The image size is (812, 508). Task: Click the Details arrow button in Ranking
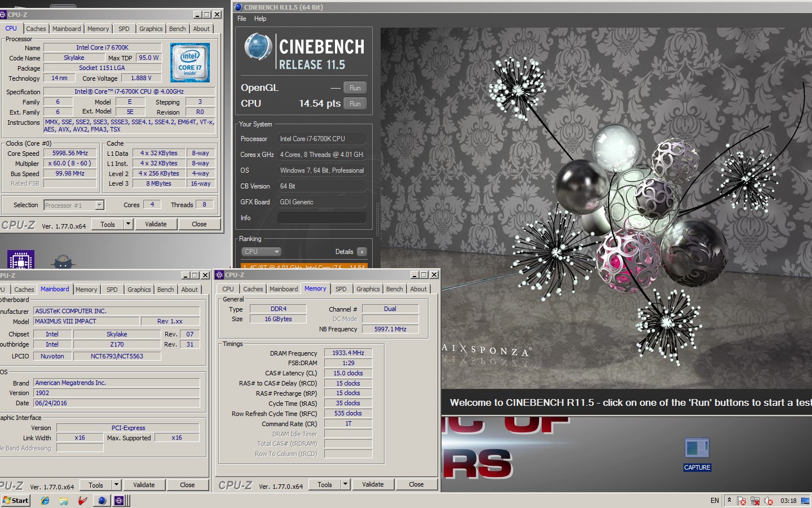(361, 252)
